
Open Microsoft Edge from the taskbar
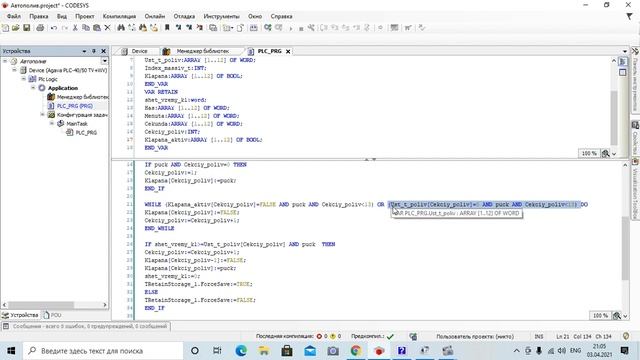[241, 351]
